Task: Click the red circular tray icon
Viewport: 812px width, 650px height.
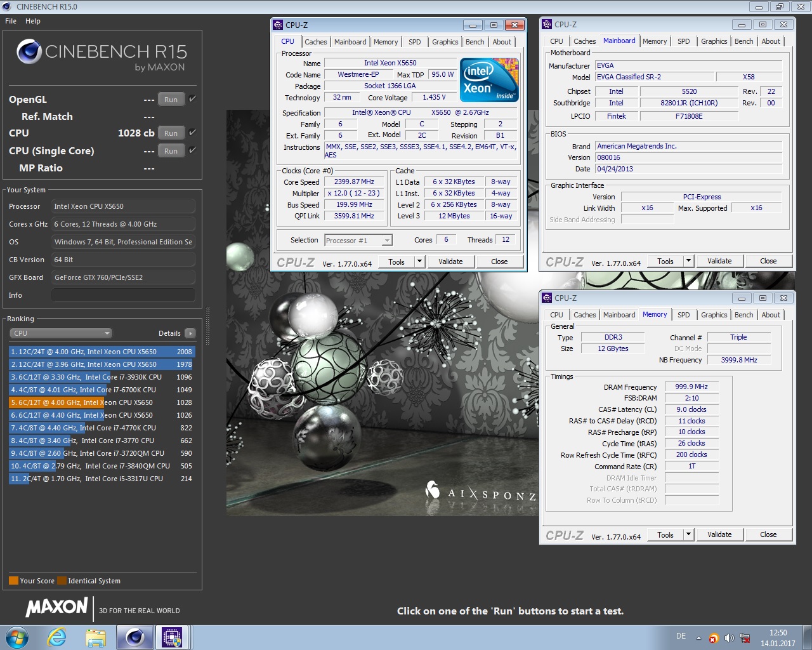Action: click(714, 638)
